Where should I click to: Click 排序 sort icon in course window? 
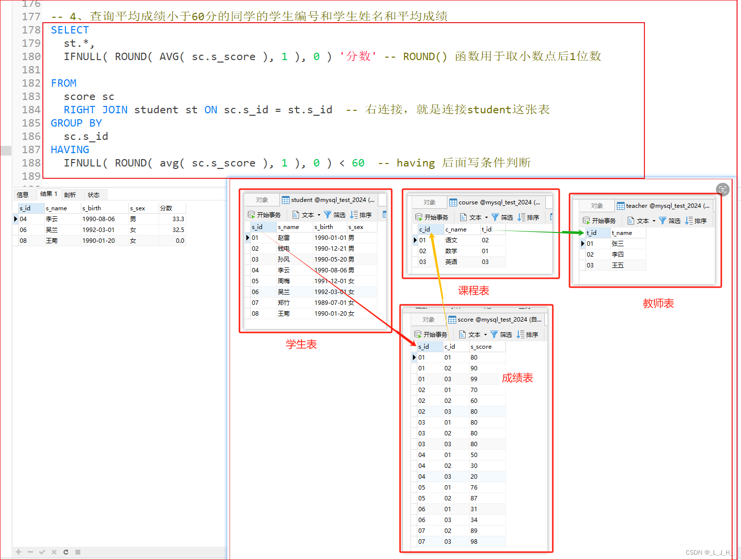pos(521,217)
